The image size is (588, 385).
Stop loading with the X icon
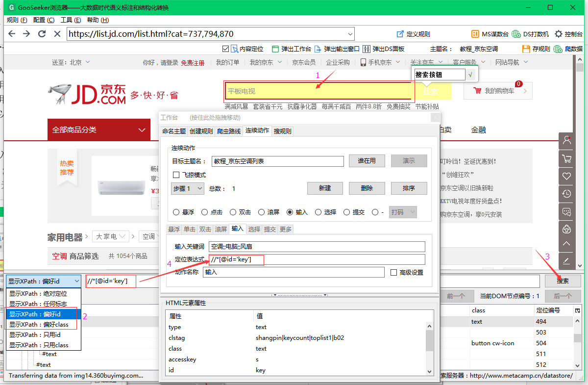pyautogui.click(x=57, y=34)
